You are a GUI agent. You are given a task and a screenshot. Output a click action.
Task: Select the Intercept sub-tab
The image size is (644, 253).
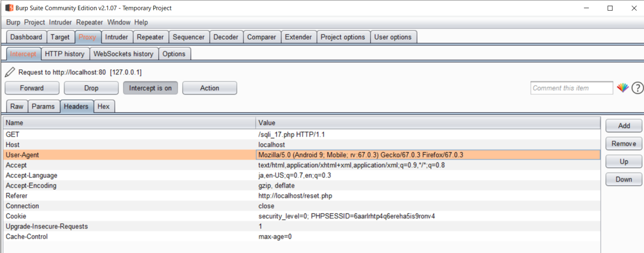point(23,54)
